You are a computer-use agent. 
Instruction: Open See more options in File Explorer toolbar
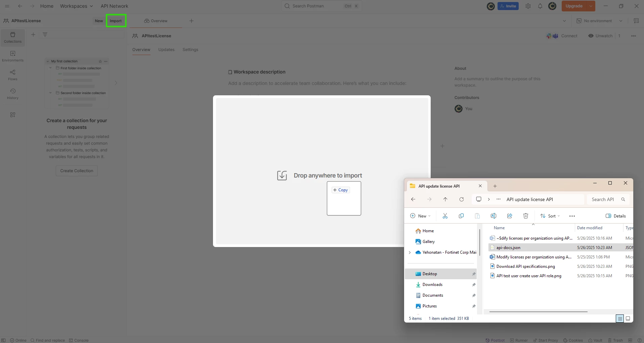click(x=572, y=216)
